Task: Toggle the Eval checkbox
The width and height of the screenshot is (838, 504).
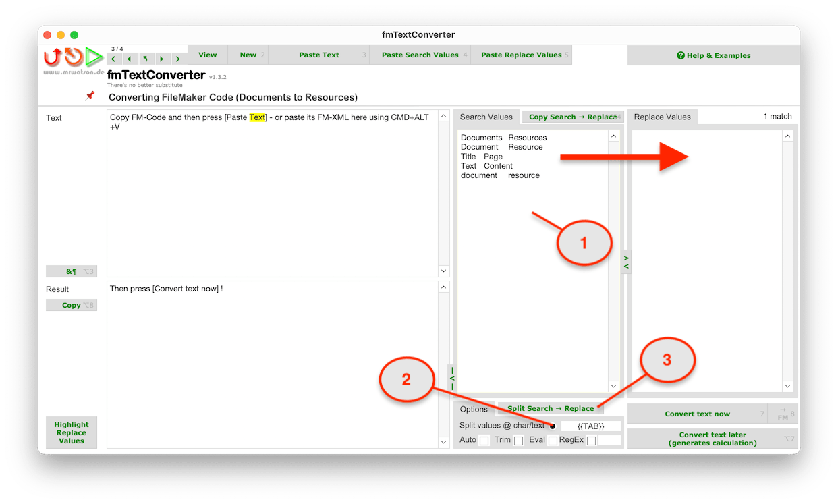Action: pos(553,441)
